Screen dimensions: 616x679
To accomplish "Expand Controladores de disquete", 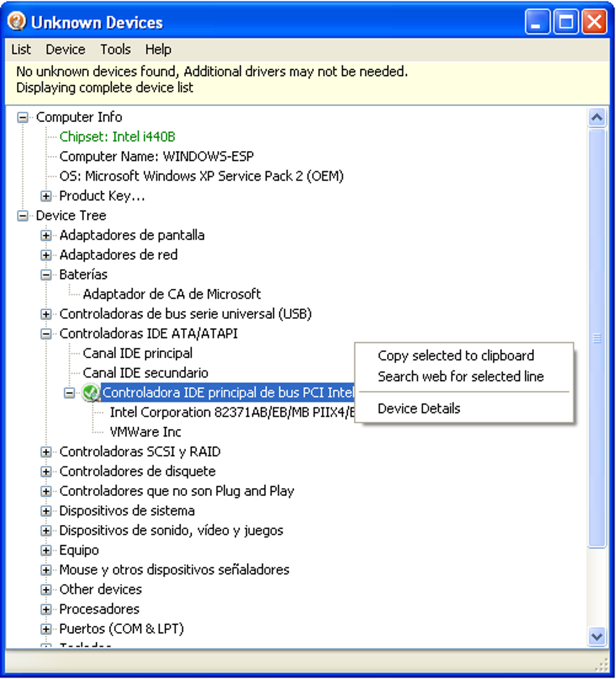I will pyautogui.click(x=46, y=472).
